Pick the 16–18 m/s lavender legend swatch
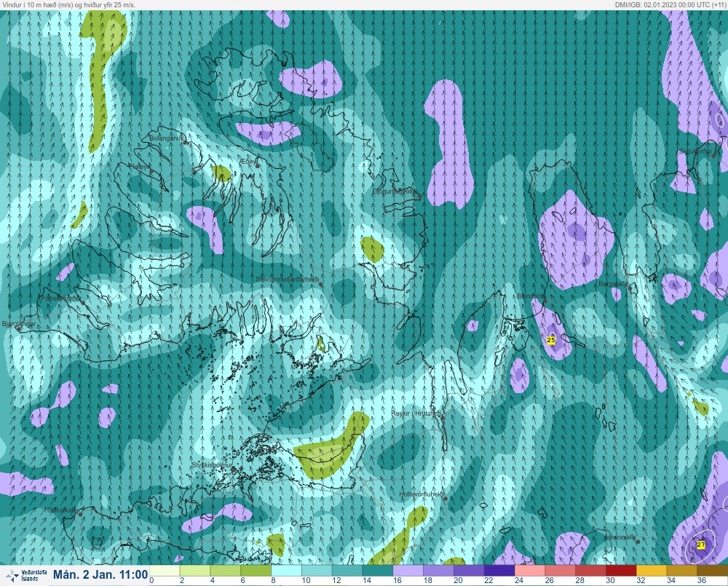This screenshot has width=728, height=586. [x=408, y=571]
